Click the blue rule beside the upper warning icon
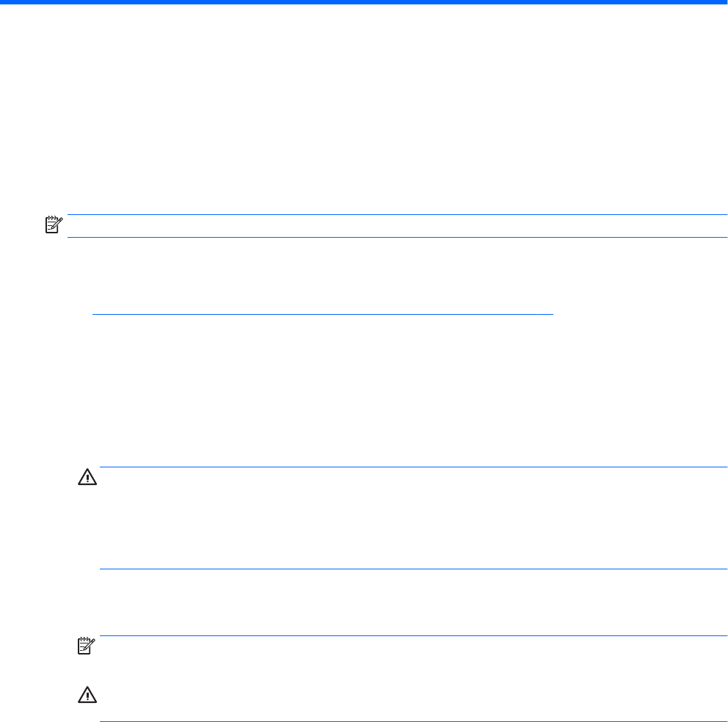 (413, 467)
